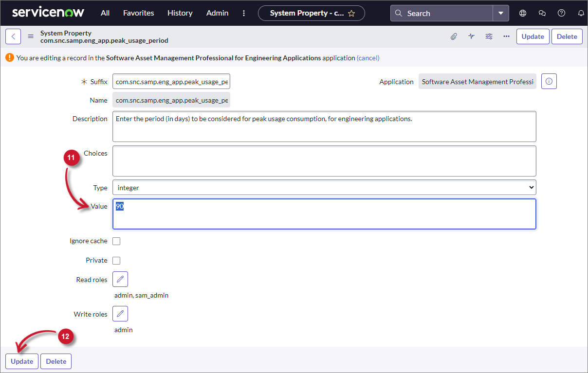This screenshot has width=588, height=373.
Task: Click the Delete button in the header
Action: point(567,36)
